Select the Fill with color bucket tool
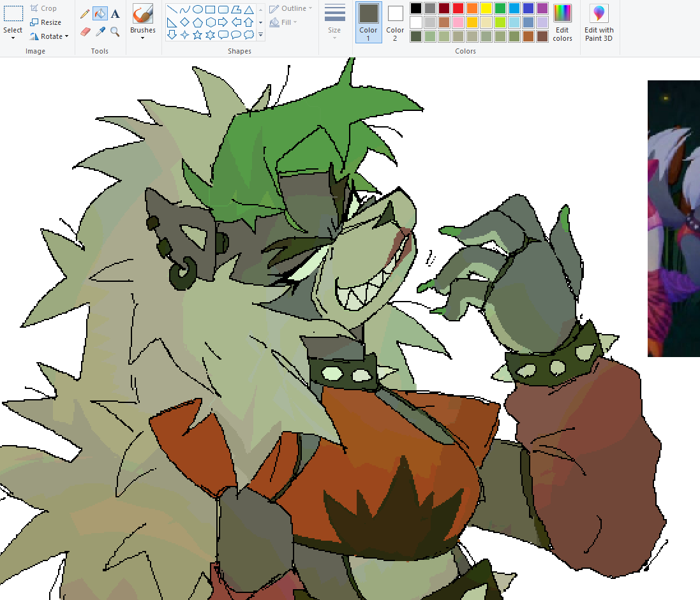Viewport: 700px width, 600px height. pyautogui.click(x=100, y=14)
